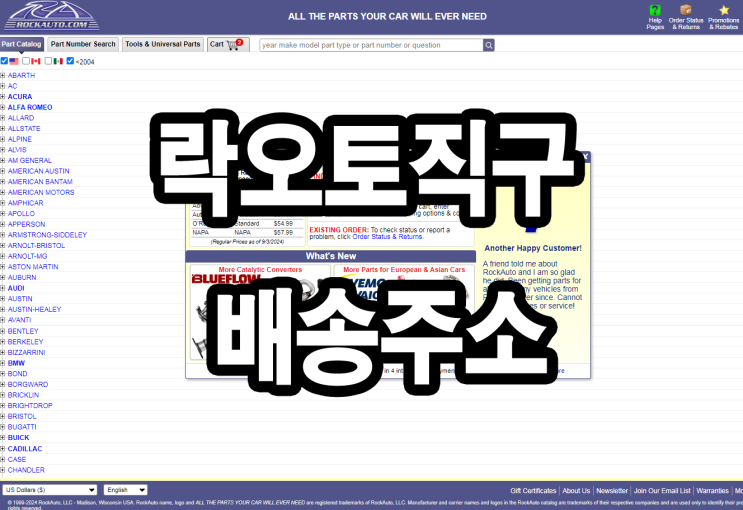Open the Tools & Universal Parts tab

pyautogui.click(x=163, y=44)
